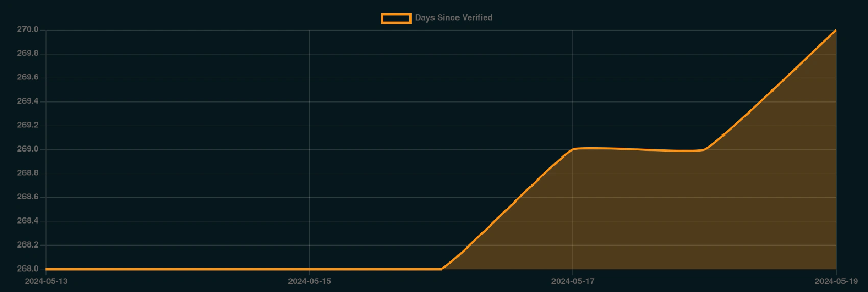Click the 2024-05-15 x-axis date label
Viewport: 868px width, 292px height.
(309, 281)
